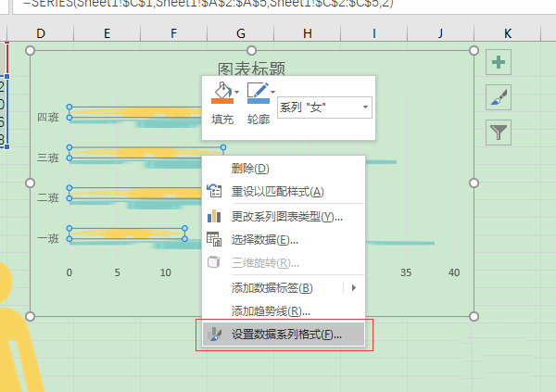Click the change chart type bar icon
The height and width of the screenshot is (392, 556).
tap(214, 216)
